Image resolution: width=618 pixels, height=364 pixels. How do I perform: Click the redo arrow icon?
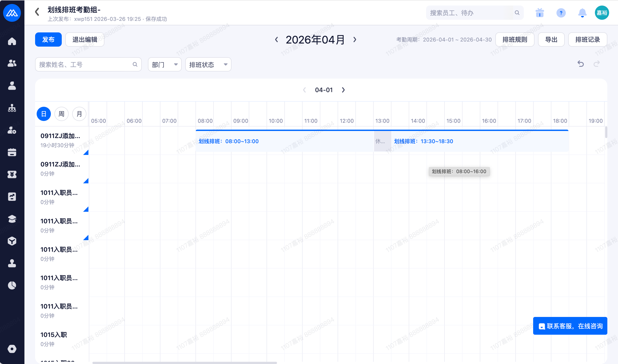click(596, 64)
